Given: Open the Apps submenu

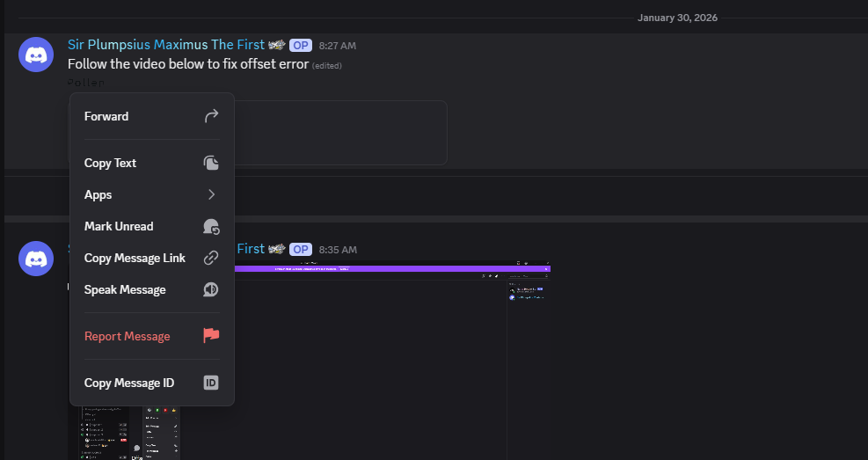Looking at the screenshot, I should (x=151, y=194).
